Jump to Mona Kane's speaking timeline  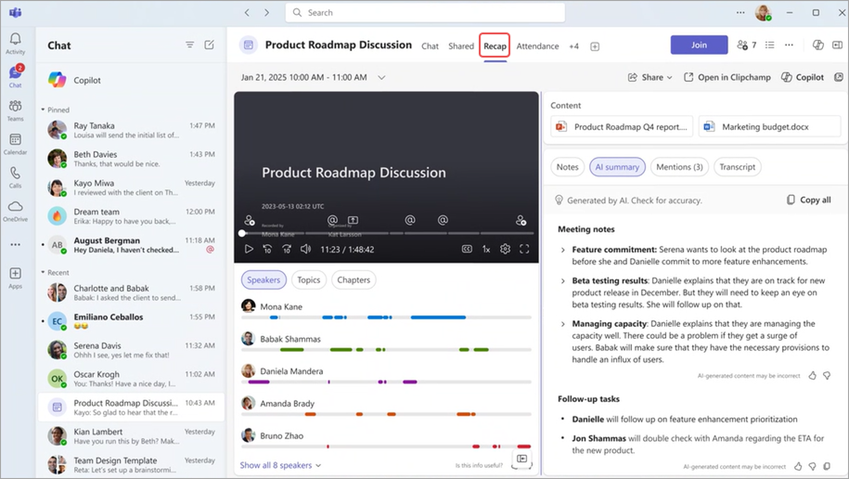[386, 317]
